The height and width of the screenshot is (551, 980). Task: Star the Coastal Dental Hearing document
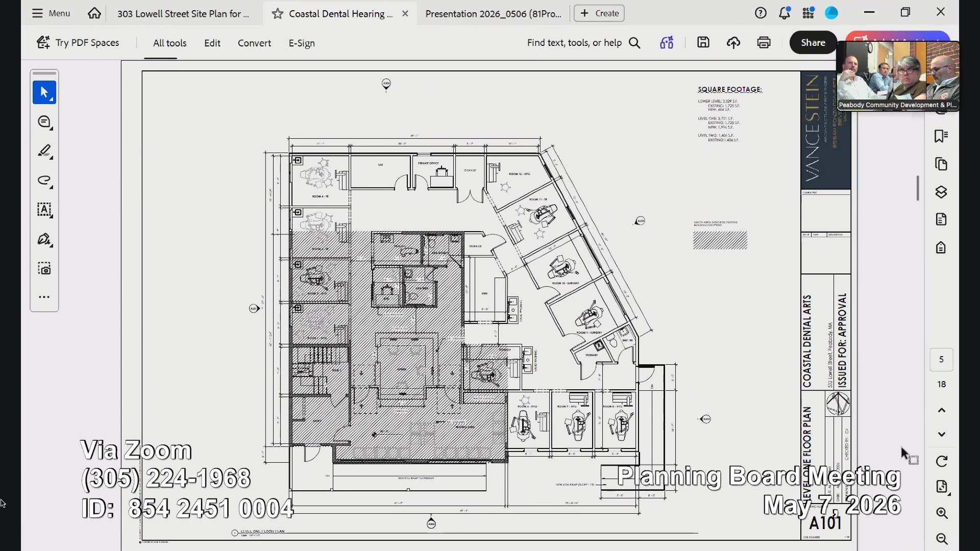pos(277,14)
